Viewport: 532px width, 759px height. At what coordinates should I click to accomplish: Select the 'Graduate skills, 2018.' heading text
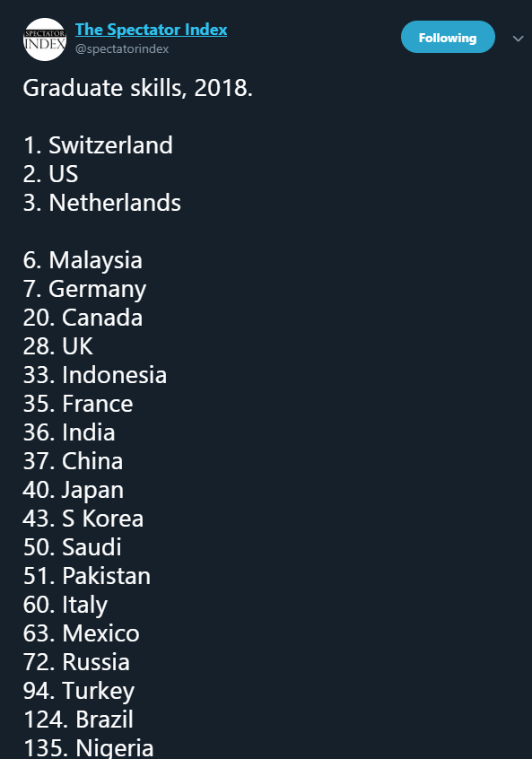(x=138, y=88)
